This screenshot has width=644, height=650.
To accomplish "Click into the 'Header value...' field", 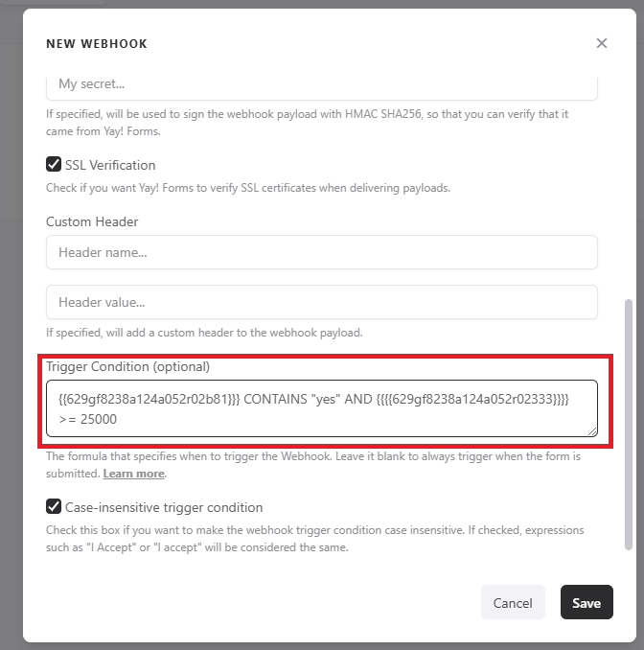I will (321, 302).
